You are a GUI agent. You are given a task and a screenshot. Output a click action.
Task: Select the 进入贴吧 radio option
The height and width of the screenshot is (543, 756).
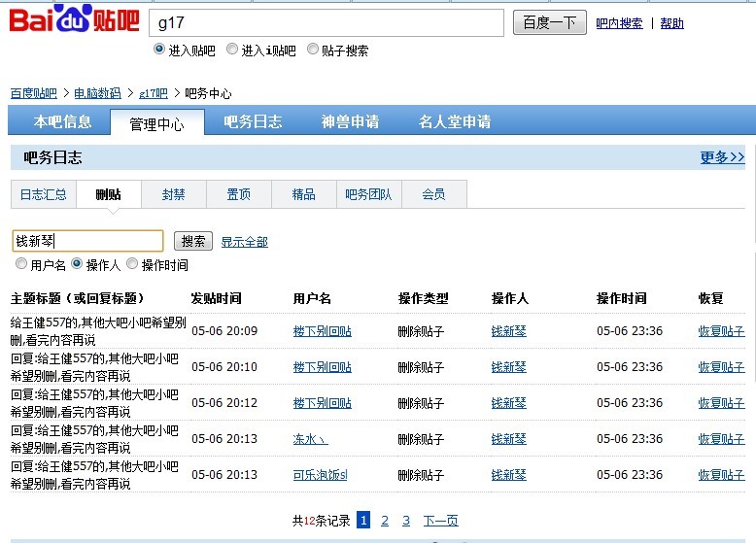coord(159,50)
